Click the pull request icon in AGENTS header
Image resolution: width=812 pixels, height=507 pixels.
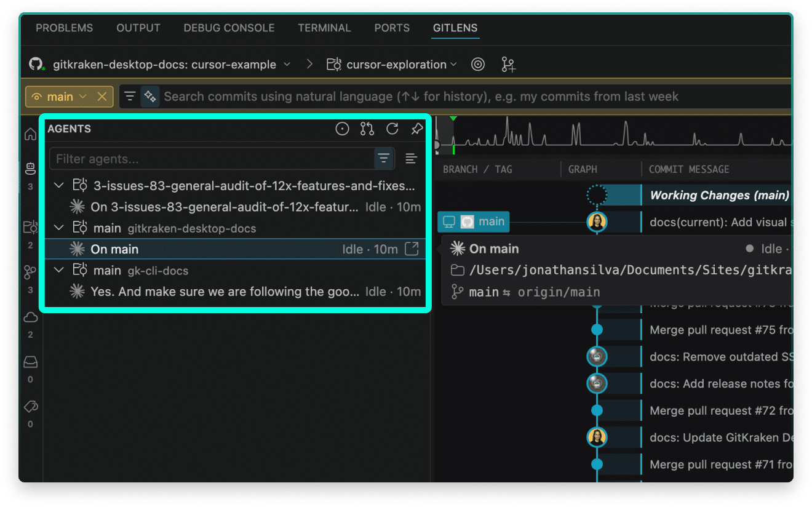367,129
